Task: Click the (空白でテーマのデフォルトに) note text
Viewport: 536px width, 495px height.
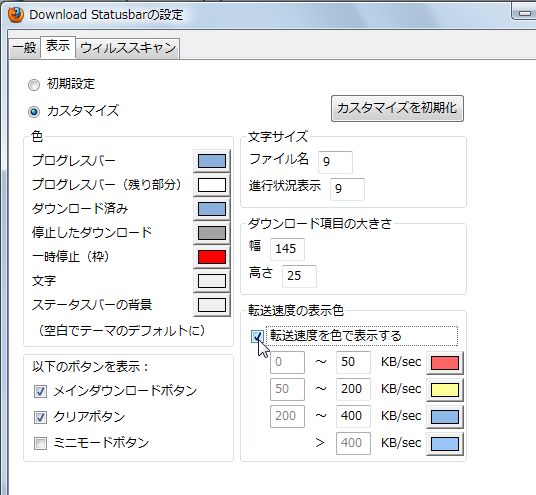Action: click(x=122, y=331)
